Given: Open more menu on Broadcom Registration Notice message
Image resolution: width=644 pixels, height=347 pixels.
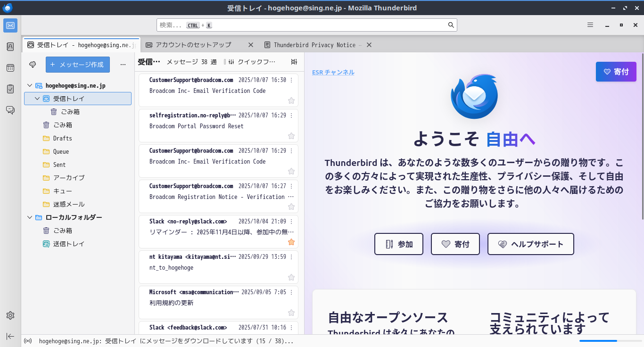Looking at the screenshot, I should [291, 186].
